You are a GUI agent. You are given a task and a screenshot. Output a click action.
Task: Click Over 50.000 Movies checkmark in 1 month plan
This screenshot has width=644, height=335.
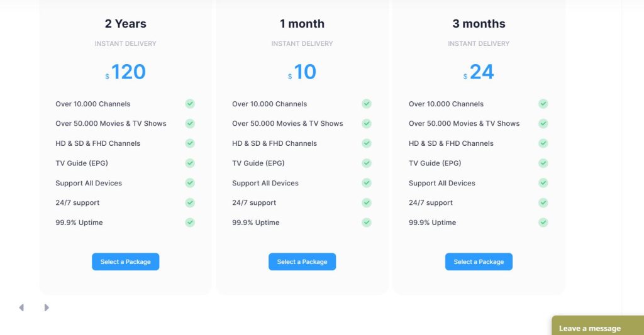pyautogui.click(x=367, y=124)
